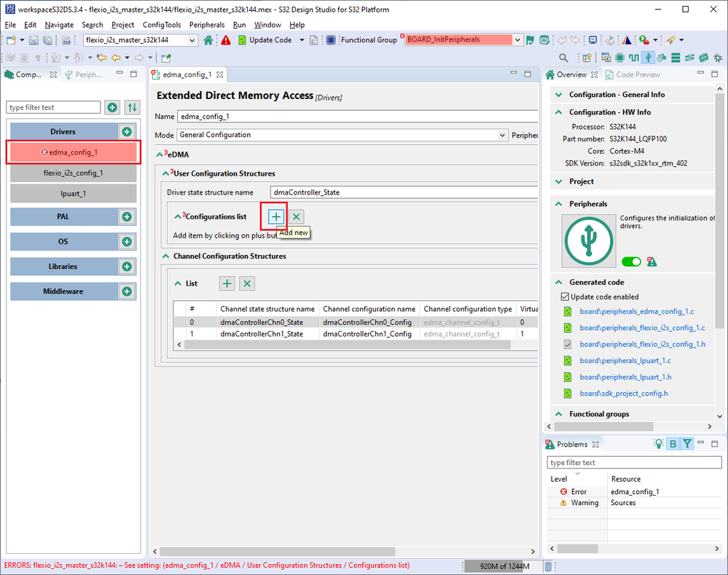
Task: Click the Update Code button
Action: point(265,40)
